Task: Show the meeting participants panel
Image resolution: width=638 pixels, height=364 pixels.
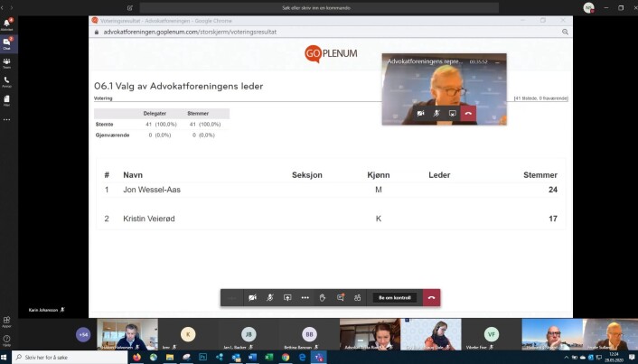Action: tap(358, 298)
